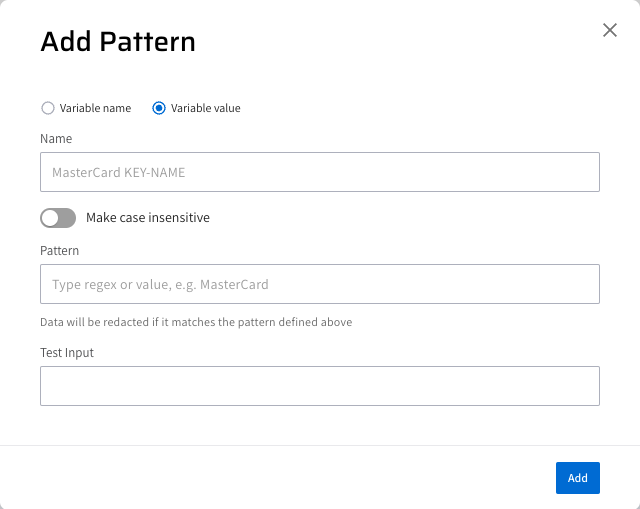This screenshot has height=509, width=640.
Task: Click the 'Name' field label
Action: [56, 139]
